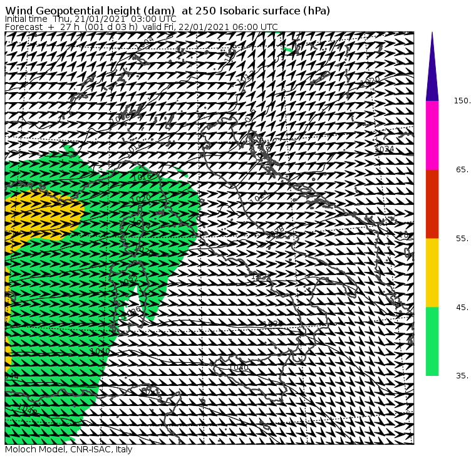Click the '55.' color scale label
The width and height of the screenshot is (476, 458).
pyautogui.click(x=462, y=239)
